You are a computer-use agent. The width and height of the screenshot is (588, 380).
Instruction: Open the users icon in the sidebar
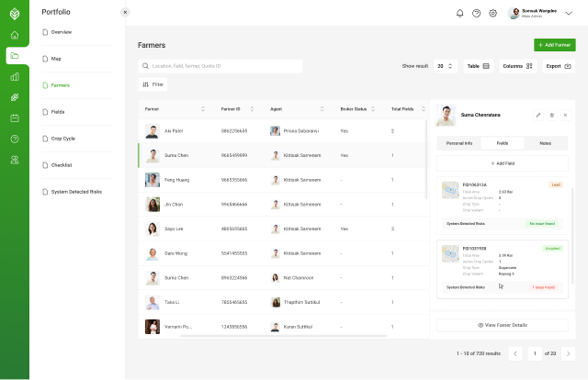[15, 160]
